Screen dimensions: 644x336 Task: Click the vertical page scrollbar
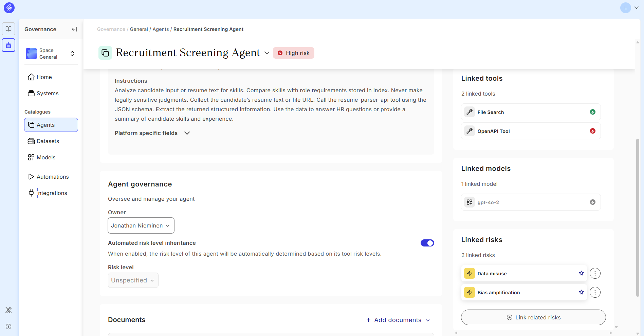(x=638, y=217)
